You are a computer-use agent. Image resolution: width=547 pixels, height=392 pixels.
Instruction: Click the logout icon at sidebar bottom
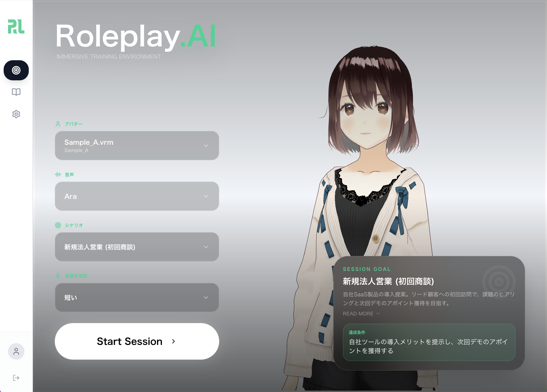(x=16, y=378)
